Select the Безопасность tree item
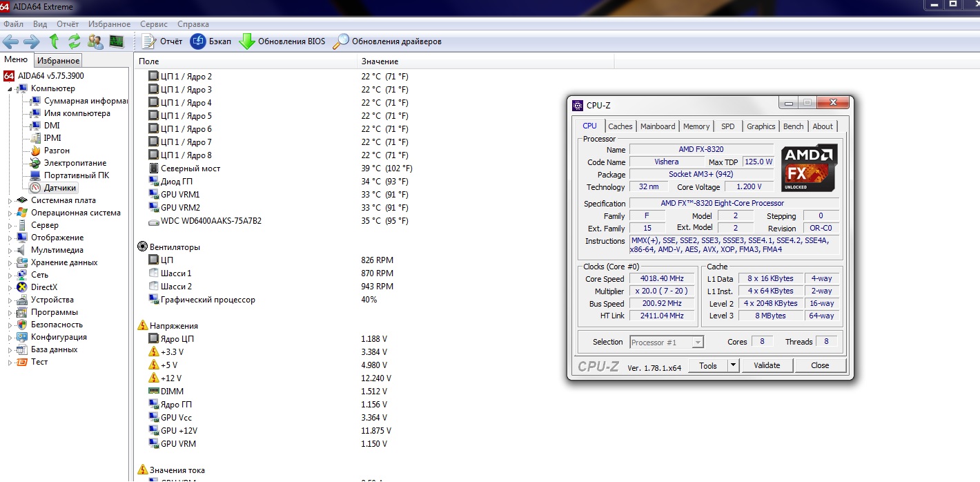This screenshot has width=980, height=482. tap(57, 325)
